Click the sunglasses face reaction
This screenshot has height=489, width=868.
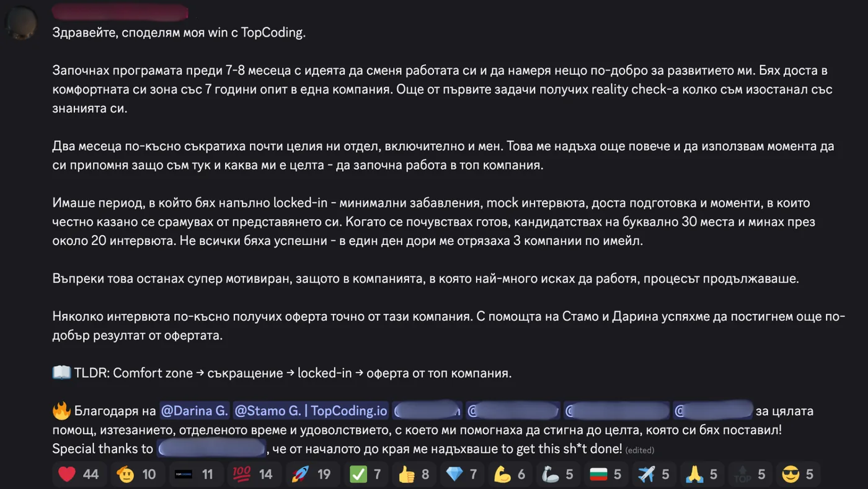(x=799, y=475)
